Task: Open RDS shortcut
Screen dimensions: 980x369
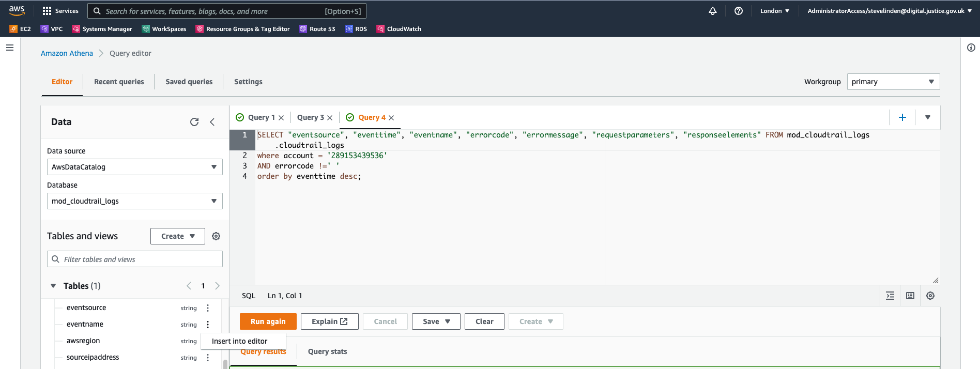Action: click(x=356, y=29)
